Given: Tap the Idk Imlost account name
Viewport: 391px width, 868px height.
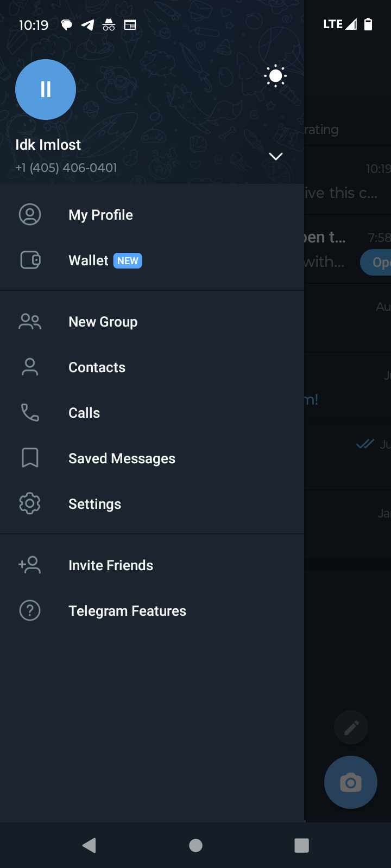Looking at the screenshot, I should point(48,145).
